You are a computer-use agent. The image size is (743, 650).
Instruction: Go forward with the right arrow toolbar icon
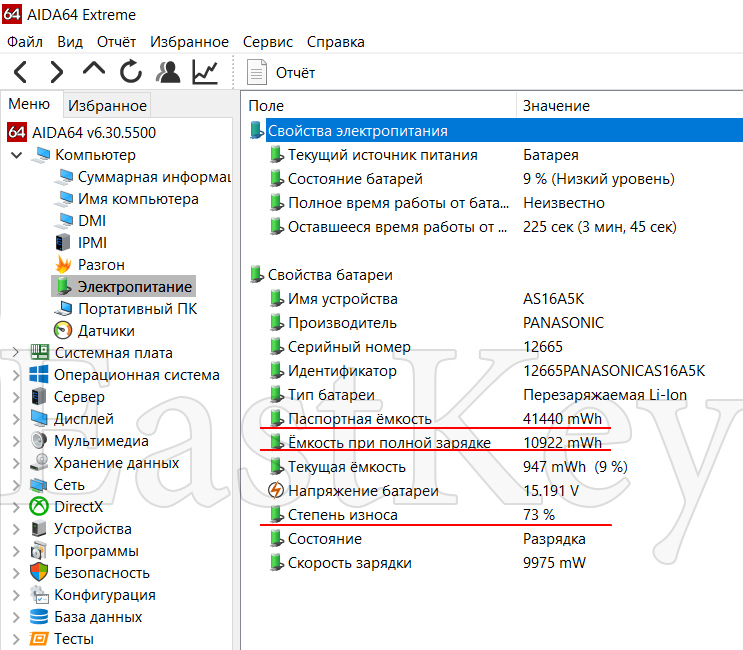pyautogui.click(x=56, y=72)
